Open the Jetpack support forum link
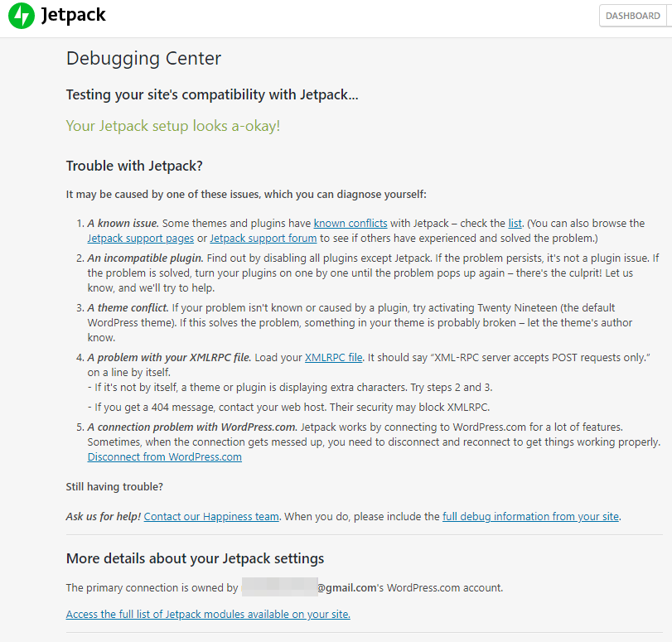The width and height of the screenshot is (672, 642). point(263,239)
